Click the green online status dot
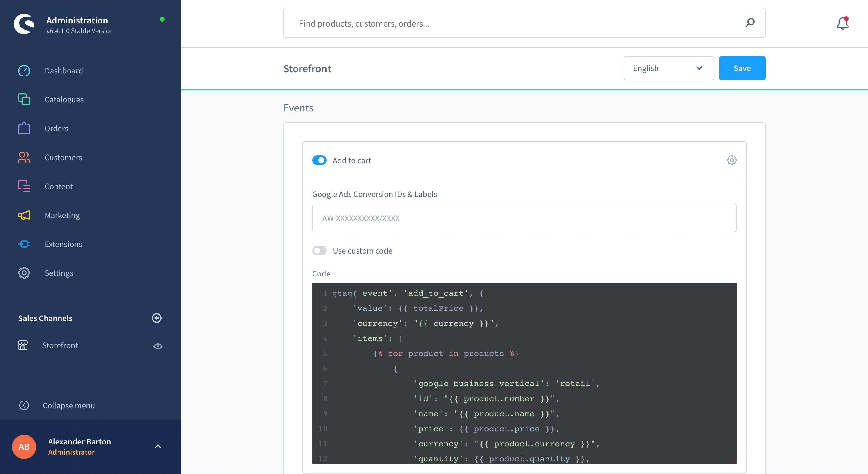Image resolution: width=868 pixels, height=474 pixels. pyautogui.click(x=162, y=20)
